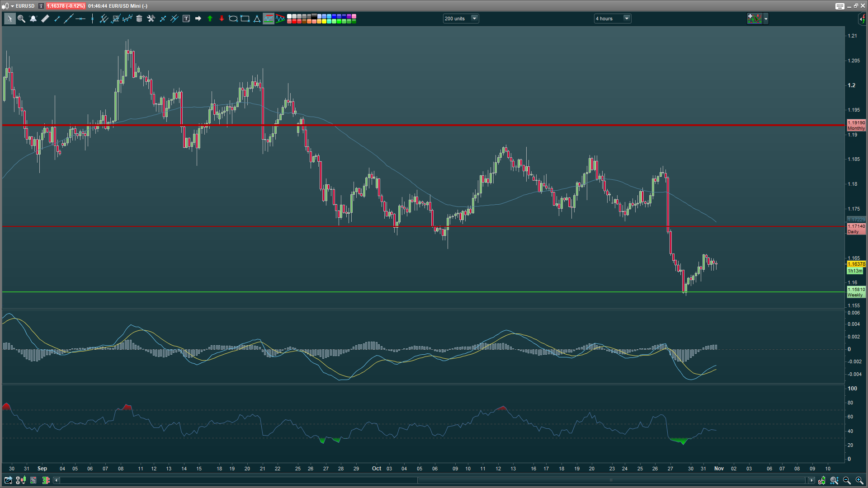Screen dimensions: 868x488
Task: Select the ruler measurement tool
Action: (45, 19)
